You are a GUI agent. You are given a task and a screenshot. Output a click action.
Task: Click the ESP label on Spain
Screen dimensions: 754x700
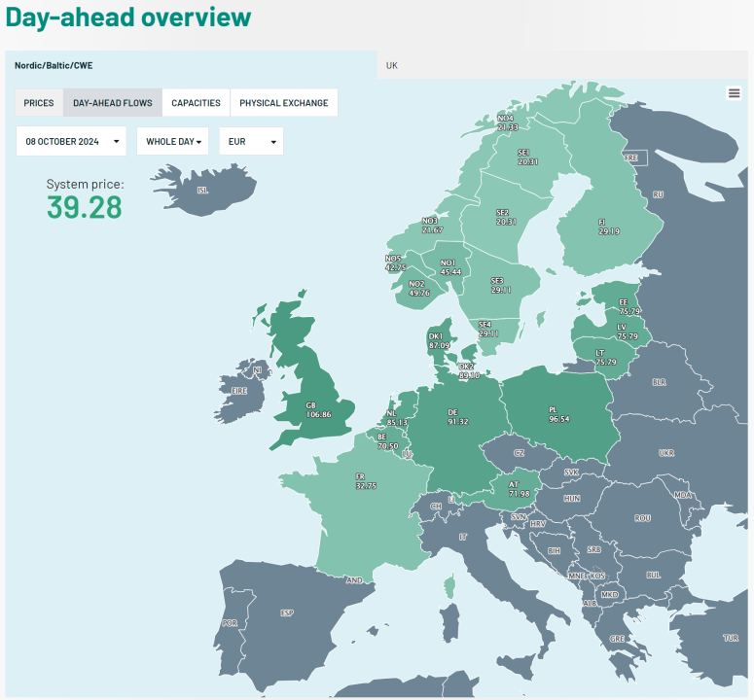click(287, 613)
